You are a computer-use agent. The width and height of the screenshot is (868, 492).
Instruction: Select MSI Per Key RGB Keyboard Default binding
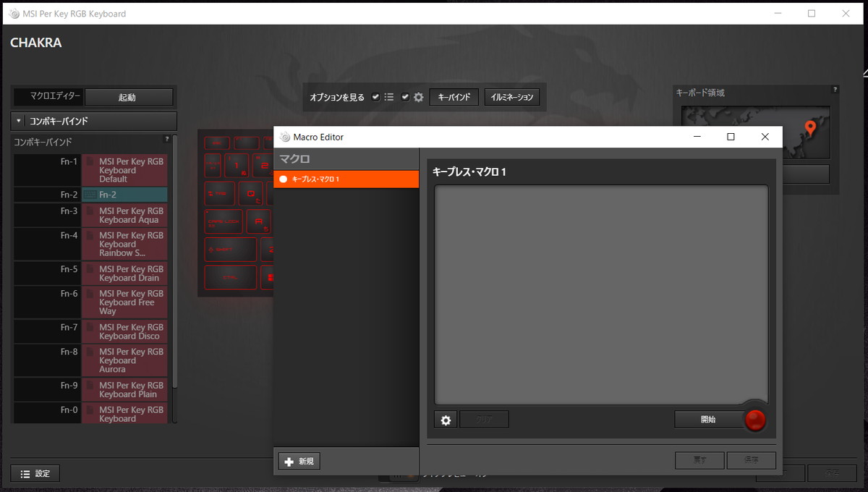[x=124, y=170]
